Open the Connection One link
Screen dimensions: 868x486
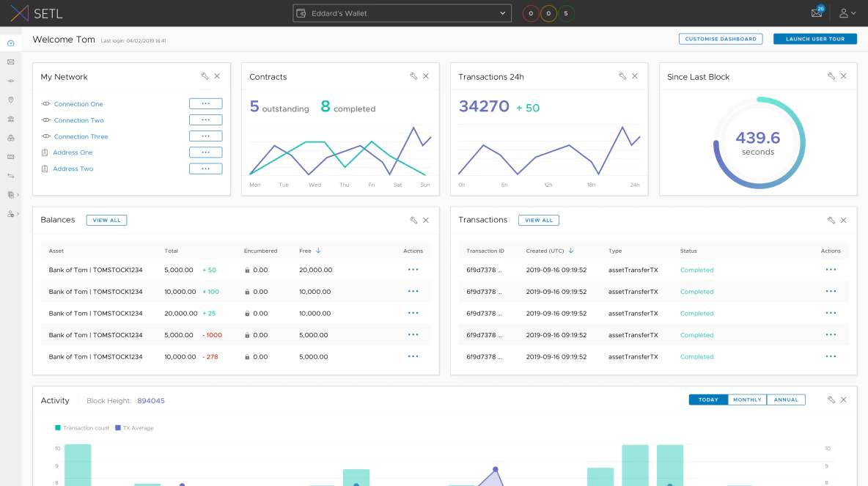pos(78,103)
